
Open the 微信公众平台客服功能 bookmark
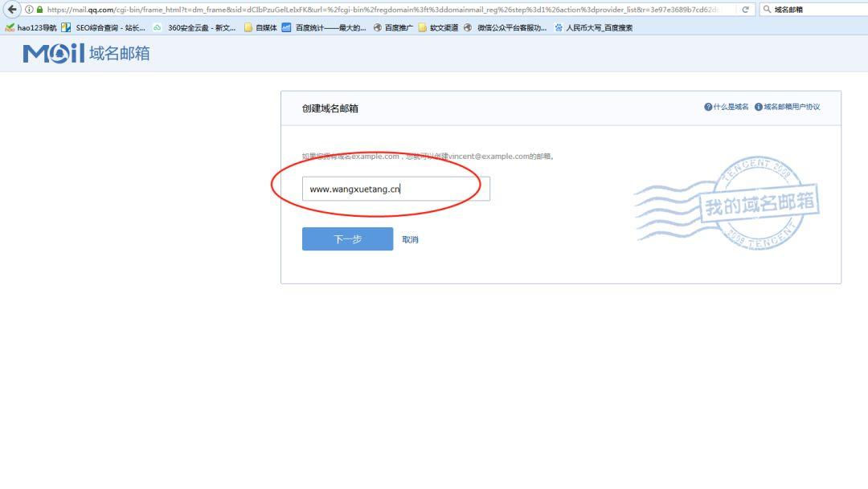click(x=505, y=27)
